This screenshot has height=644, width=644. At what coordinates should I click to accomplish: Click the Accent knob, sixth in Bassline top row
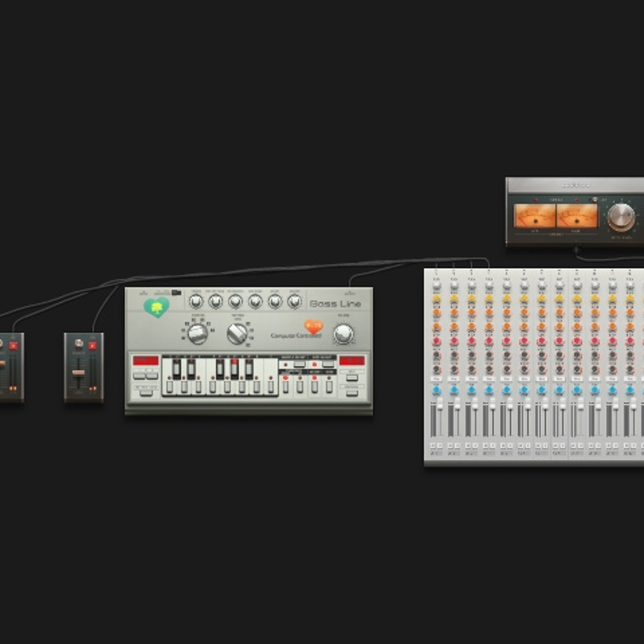pyautogui.click(x=294, y=302)
